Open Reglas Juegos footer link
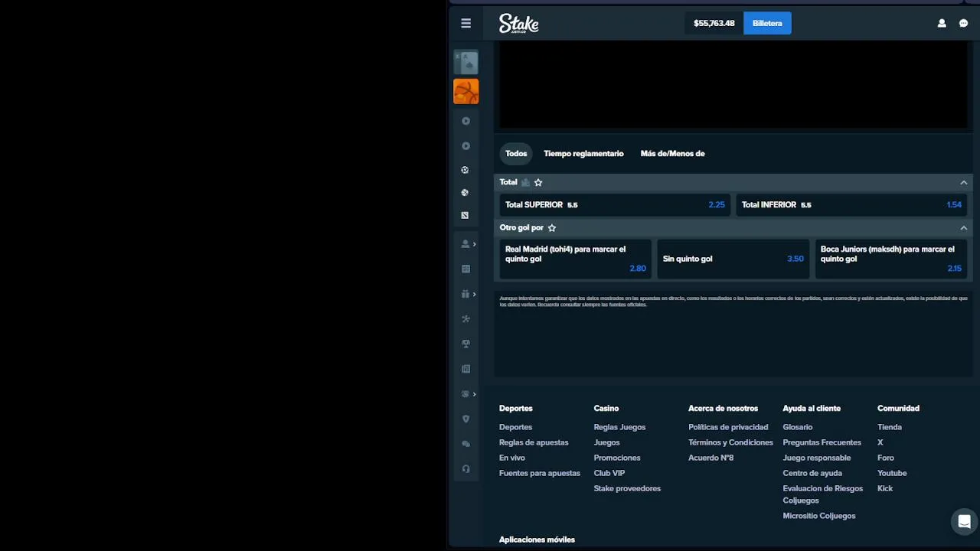 (619, 427)
